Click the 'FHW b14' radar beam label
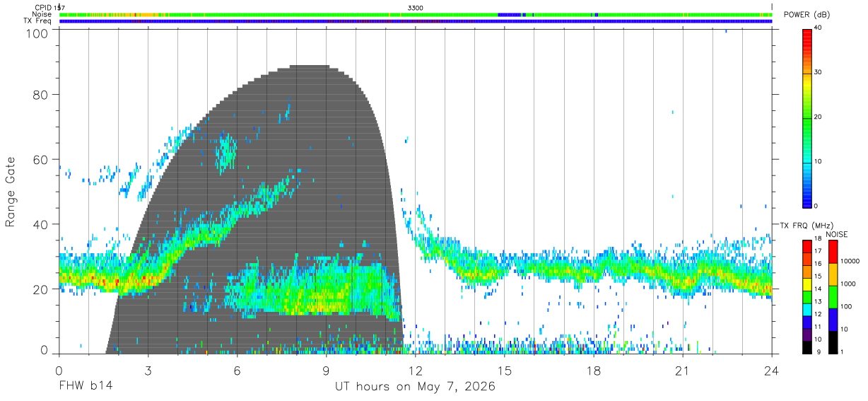The height and width of the screenshot is (401, 868). 86,386
